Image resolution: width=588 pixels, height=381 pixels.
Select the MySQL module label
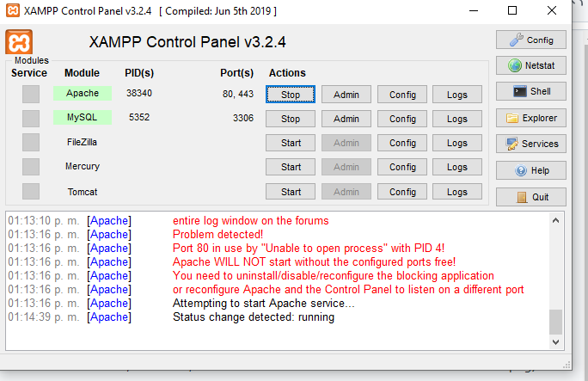83,117
